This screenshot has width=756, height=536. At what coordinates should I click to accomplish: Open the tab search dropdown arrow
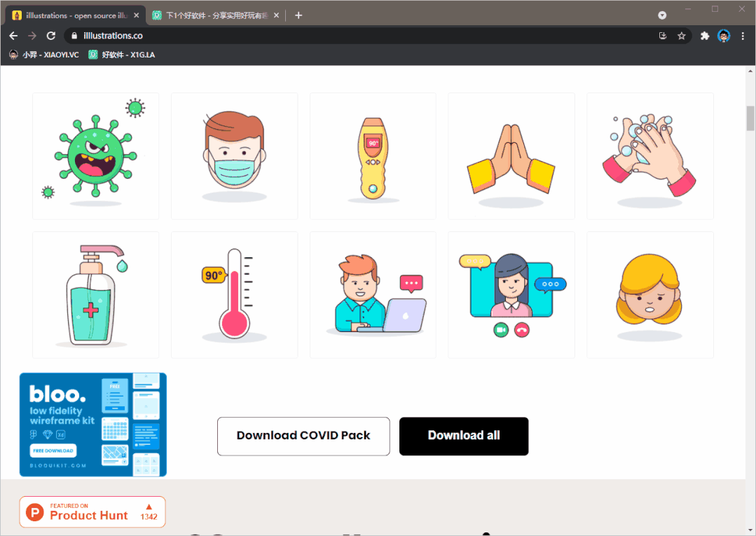[663, 15]
